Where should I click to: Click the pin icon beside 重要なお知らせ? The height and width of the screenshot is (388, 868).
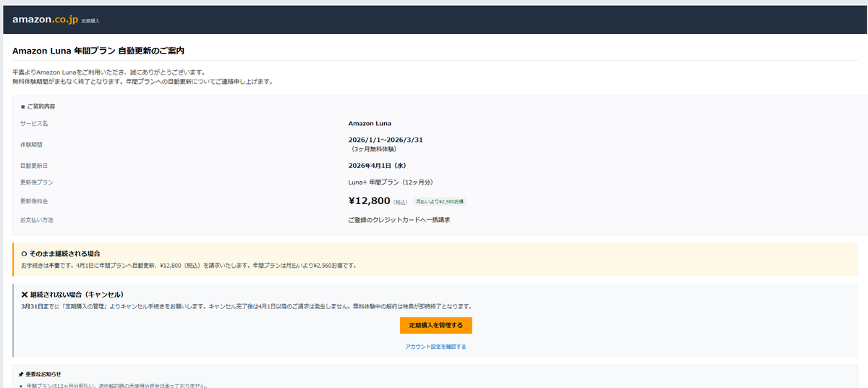(x=21, y=374)
